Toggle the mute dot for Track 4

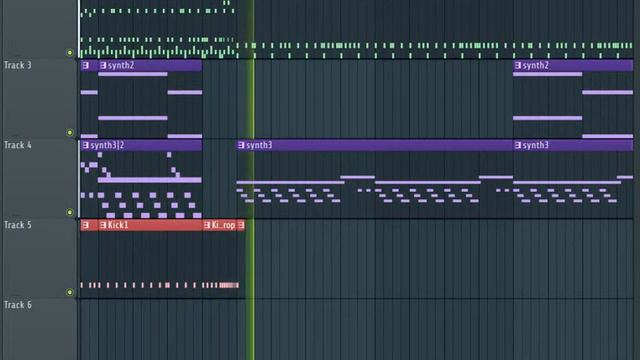click(x=70, y=212)
